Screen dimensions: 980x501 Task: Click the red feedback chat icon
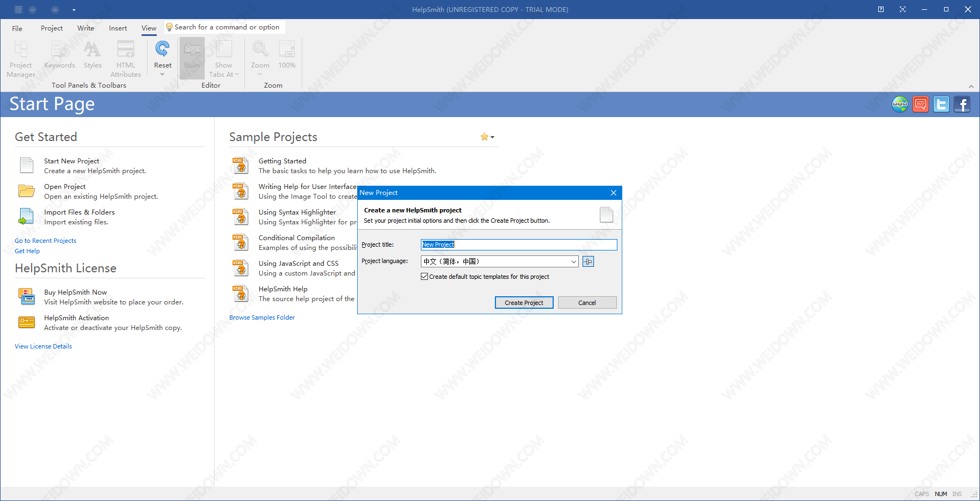pyautogui.click(x=921, y=104)
